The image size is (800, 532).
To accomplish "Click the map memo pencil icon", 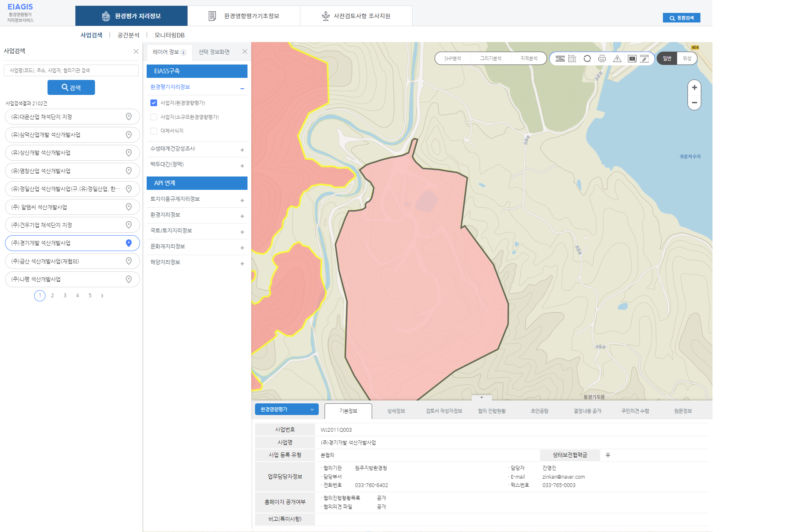I will [x=645, y=59].
